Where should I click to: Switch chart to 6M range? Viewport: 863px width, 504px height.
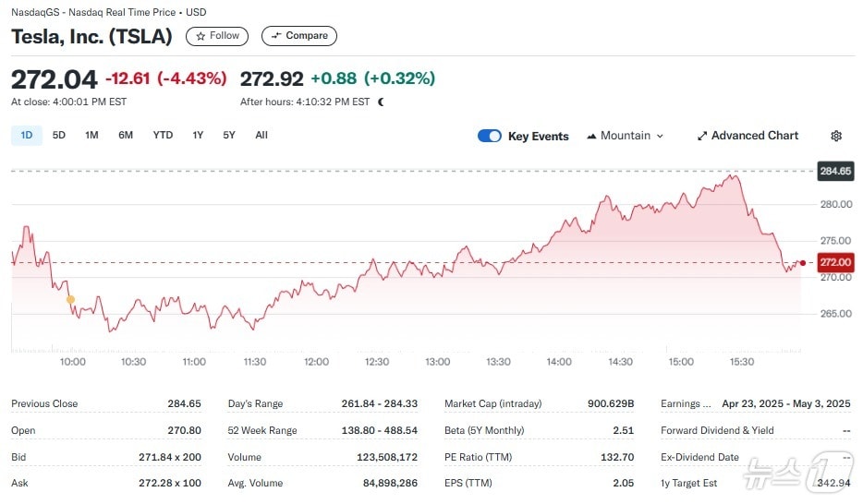(126, 136)
